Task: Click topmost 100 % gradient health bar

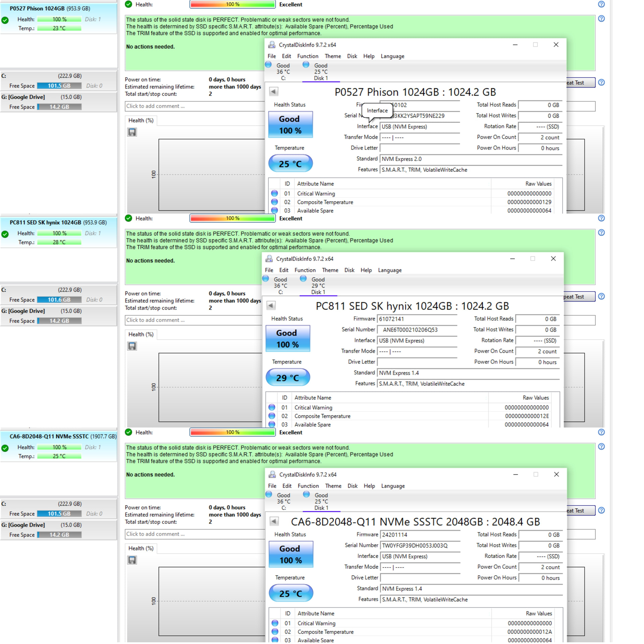Action: (x=232, y=4)
